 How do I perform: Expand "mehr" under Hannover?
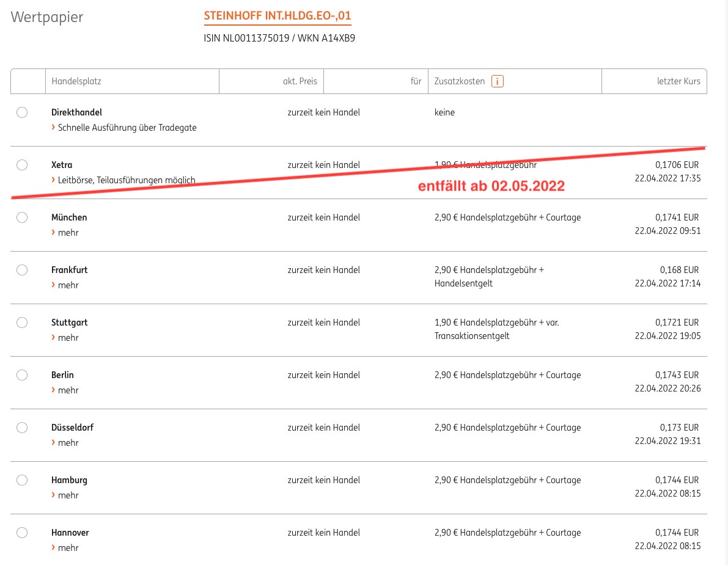pyautogui.click(x=68, y=548)
